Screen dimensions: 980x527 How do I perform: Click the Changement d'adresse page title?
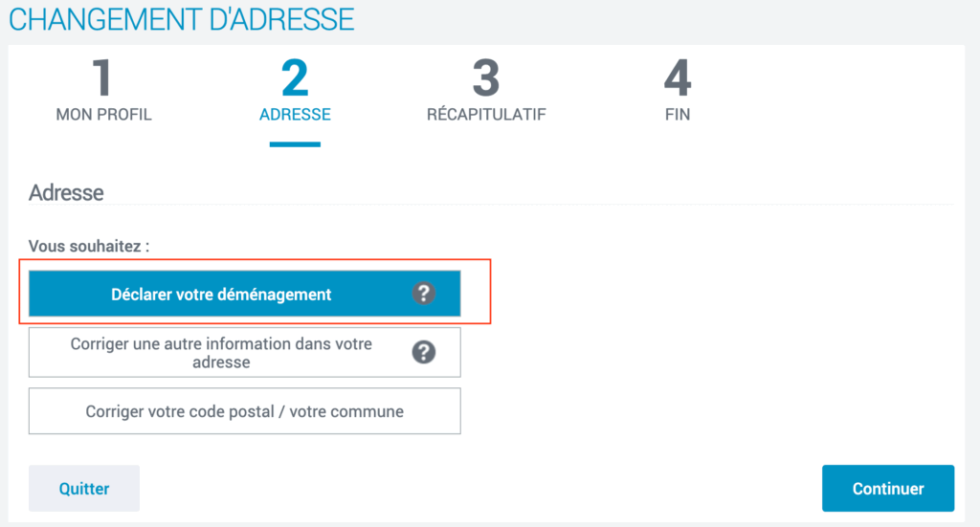coord(181,19)
